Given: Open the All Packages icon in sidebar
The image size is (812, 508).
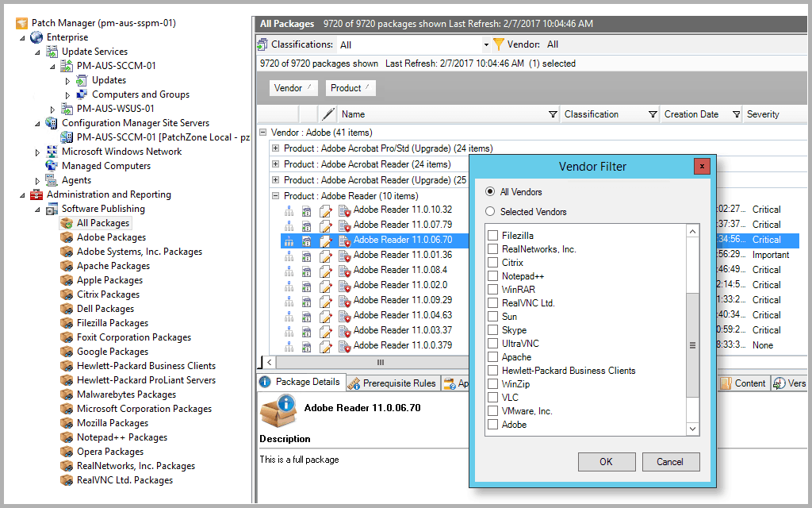Looking at the screenshot, I should coord(67,222).
